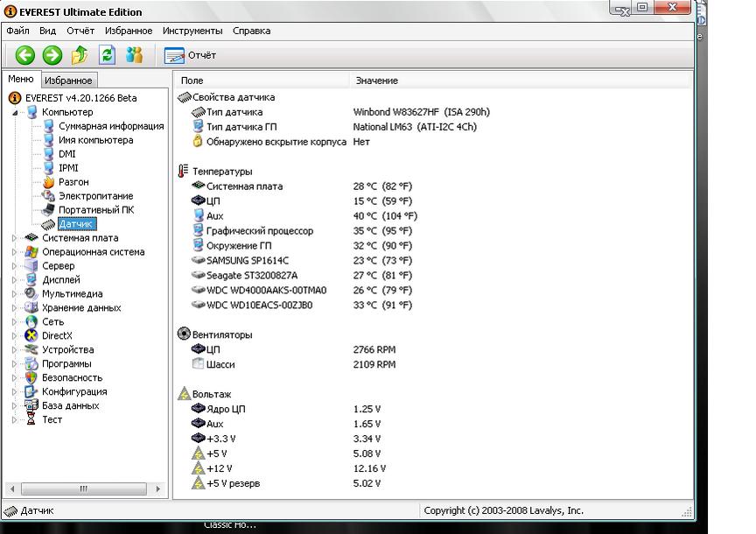756x534 pixels.
Task: Click the Refresh toolbar icon
Action: (x=107, y=55)
